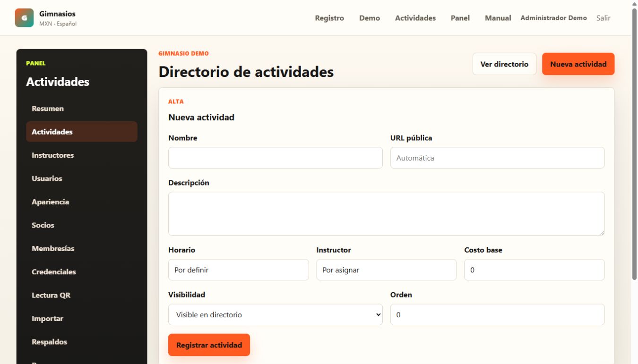Click the orange Nueva actividad button
Screen dimensions: 638x364
click(578, 64)
